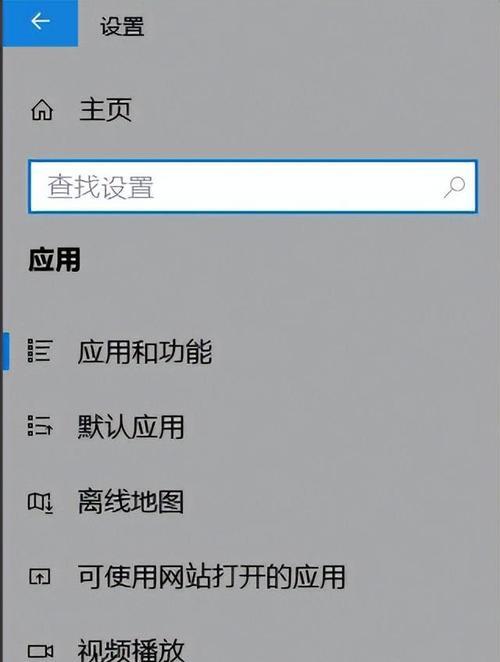Open the 主页 home page link
Viewport: 500px width, 662px height.
point(106,110)
